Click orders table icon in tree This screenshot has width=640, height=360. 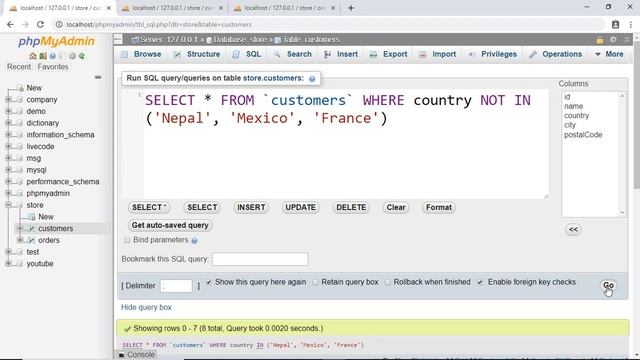31,240
